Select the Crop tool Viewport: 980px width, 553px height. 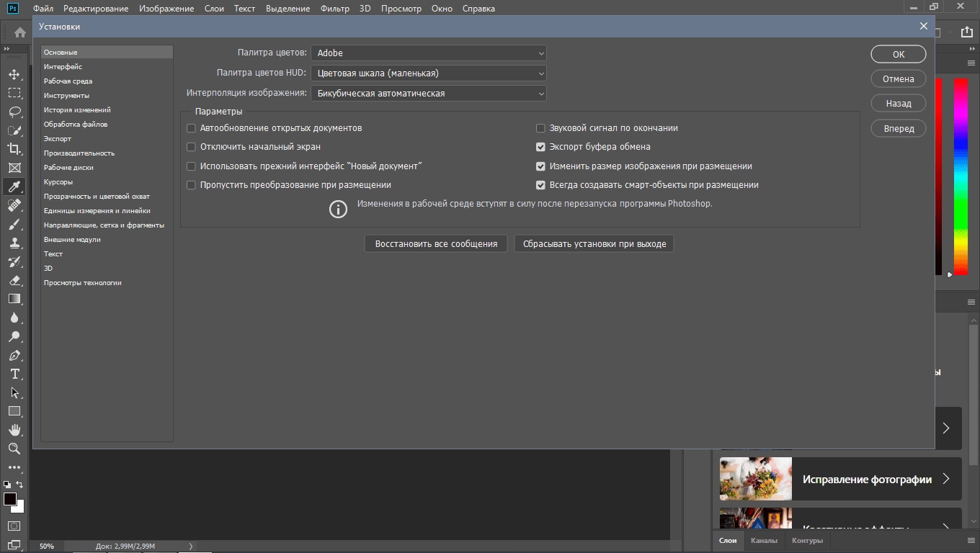14,149
